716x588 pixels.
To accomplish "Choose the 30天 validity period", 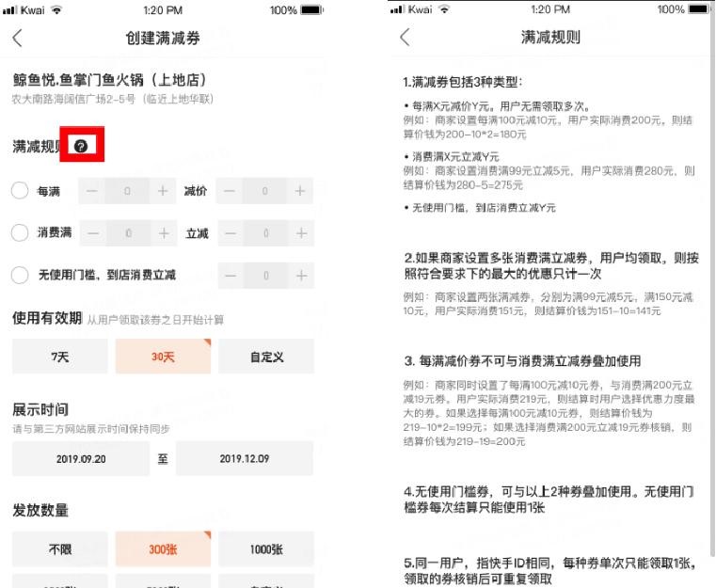I will pyautogui.click(x=163, y=357).
